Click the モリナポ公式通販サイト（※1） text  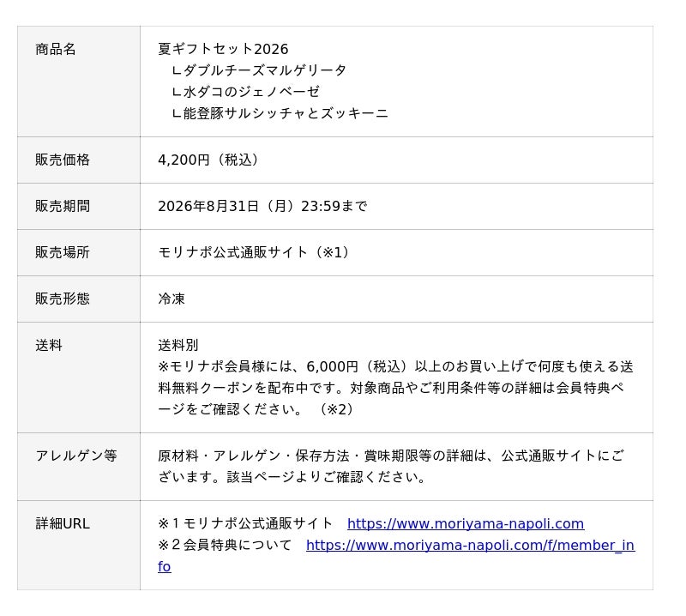(255, 252)
